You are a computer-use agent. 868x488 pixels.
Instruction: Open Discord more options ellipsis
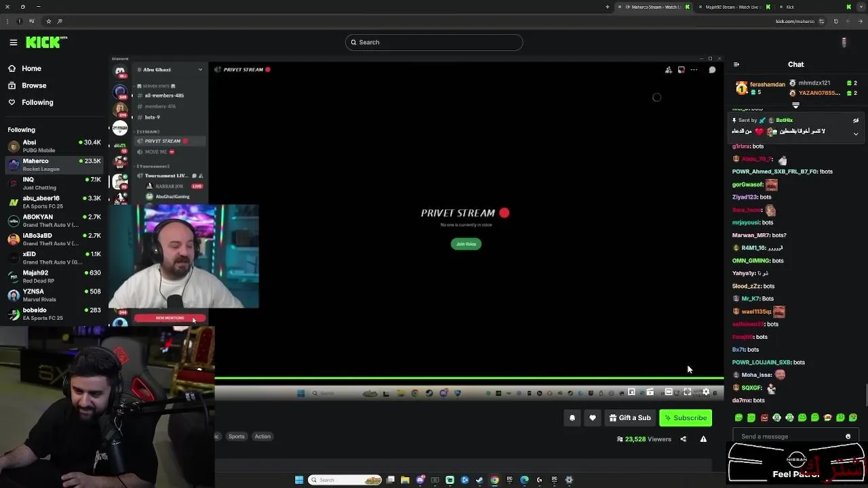click(x=694, y=70)
